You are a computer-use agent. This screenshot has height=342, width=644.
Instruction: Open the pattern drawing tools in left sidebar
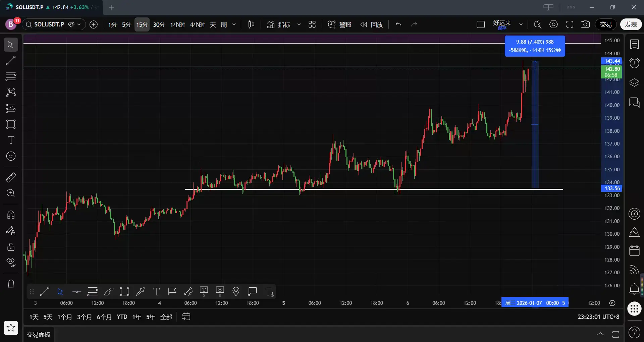tap(11, 92)
